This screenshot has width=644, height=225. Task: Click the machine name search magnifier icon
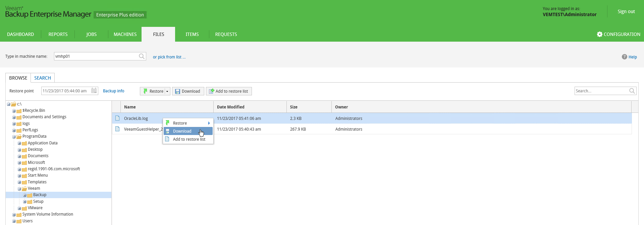pos(142,56)
